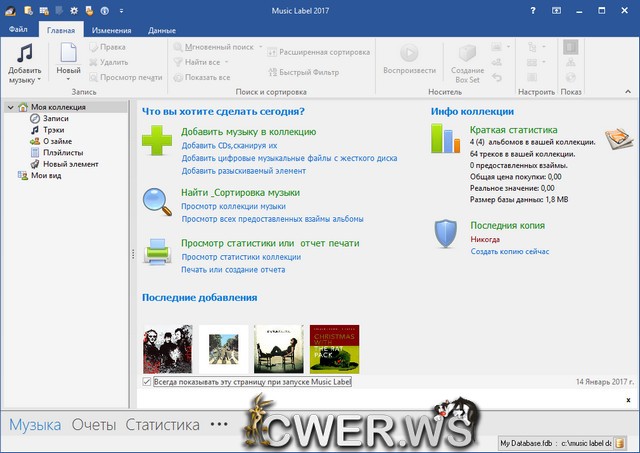Select Трэки in the collection tree
The width and height of the screenshot is (640, 453).
pos(54,130)
